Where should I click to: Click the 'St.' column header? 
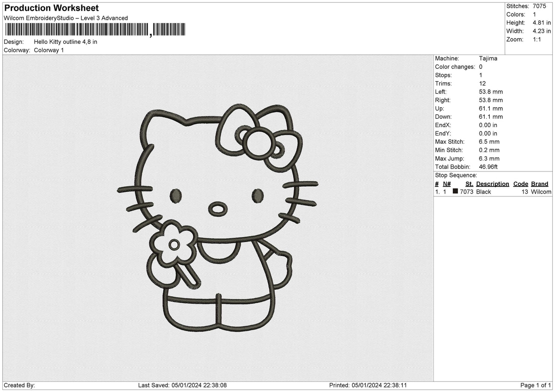[469, 184]
